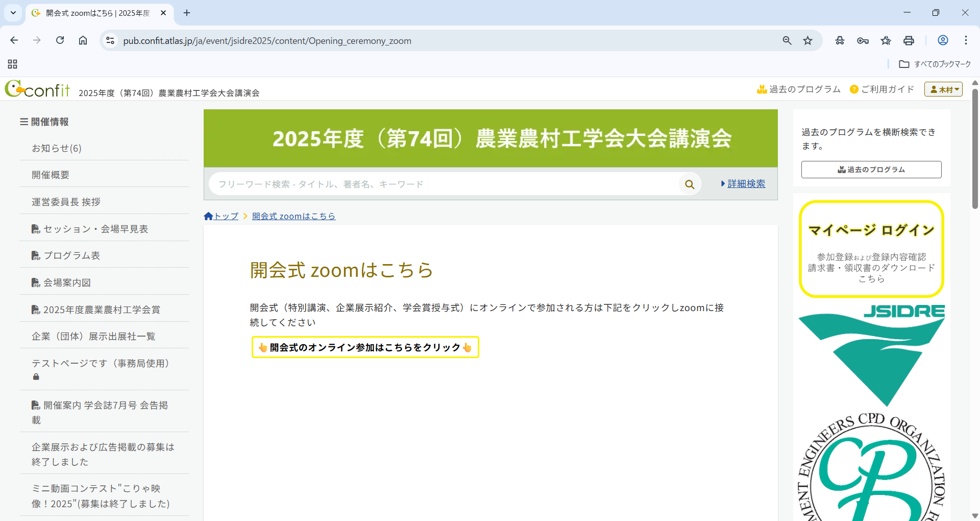
Task: Click the scrollbar down arrow
Action: (975, 516)
